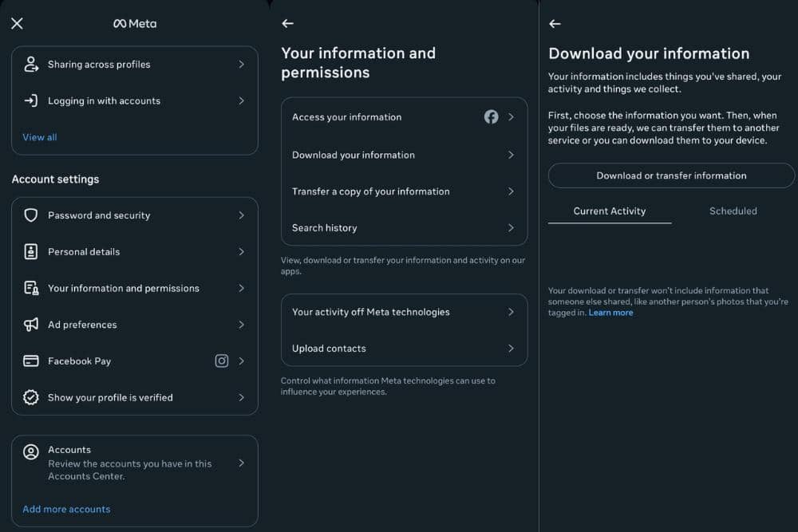Image resolution: width=798 pixels, height=532 pixels.
Task: Click Add more accounts link
Action: click(x=66, y=509)
